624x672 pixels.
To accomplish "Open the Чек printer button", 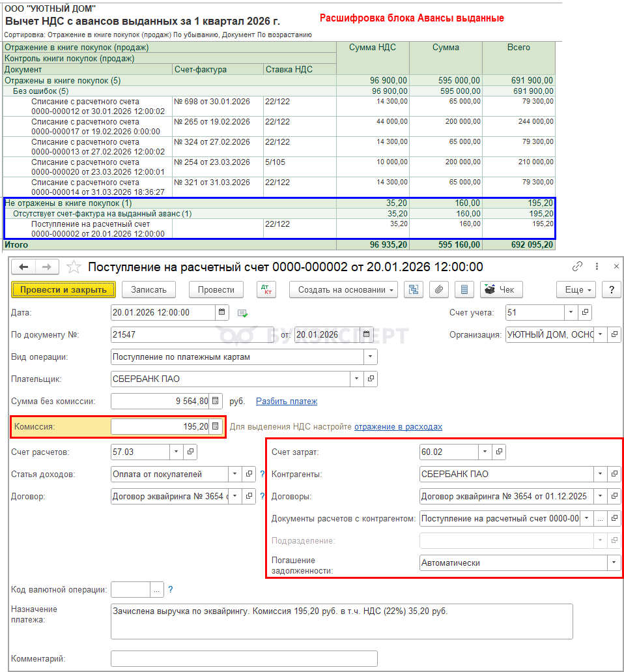I will point(501,289).
